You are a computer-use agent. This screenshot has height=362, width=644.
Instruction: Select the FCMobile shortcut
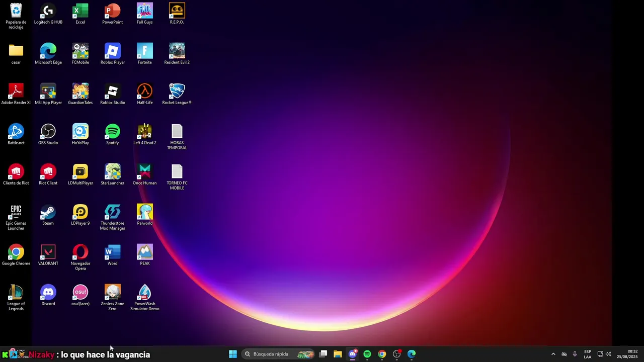(x=80, y=54)
